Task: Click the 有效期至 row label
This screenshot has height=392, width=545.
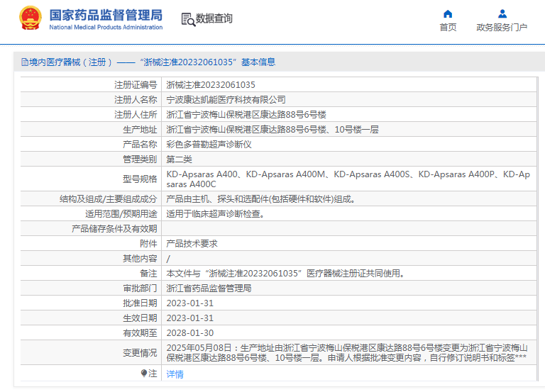Action: pos(140,333)
